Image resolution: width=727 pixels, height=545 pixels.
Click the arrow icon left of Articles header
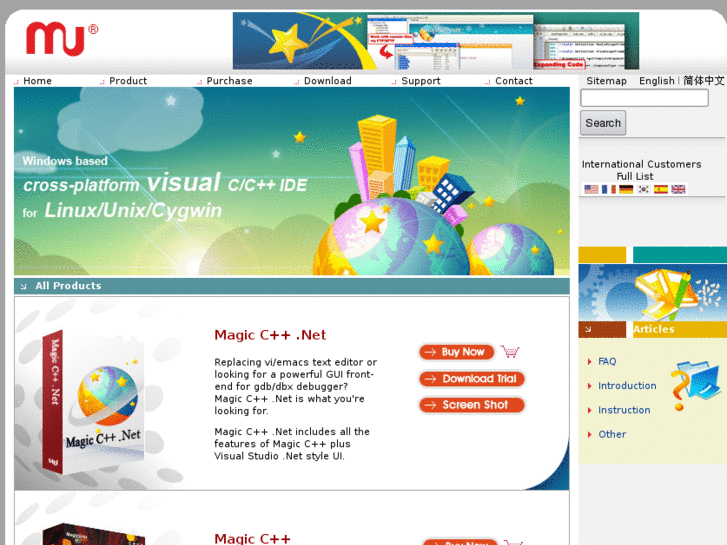(588, 329)
